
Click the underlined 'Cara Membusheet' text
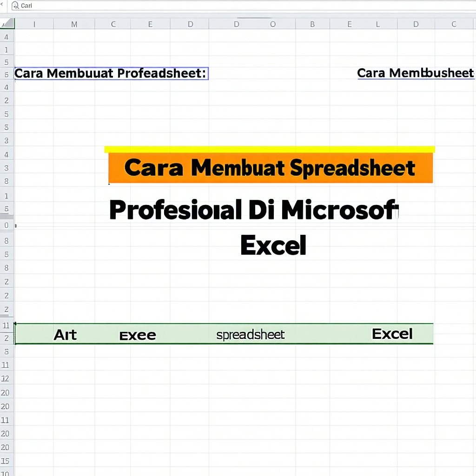click(x=415, y=73)
